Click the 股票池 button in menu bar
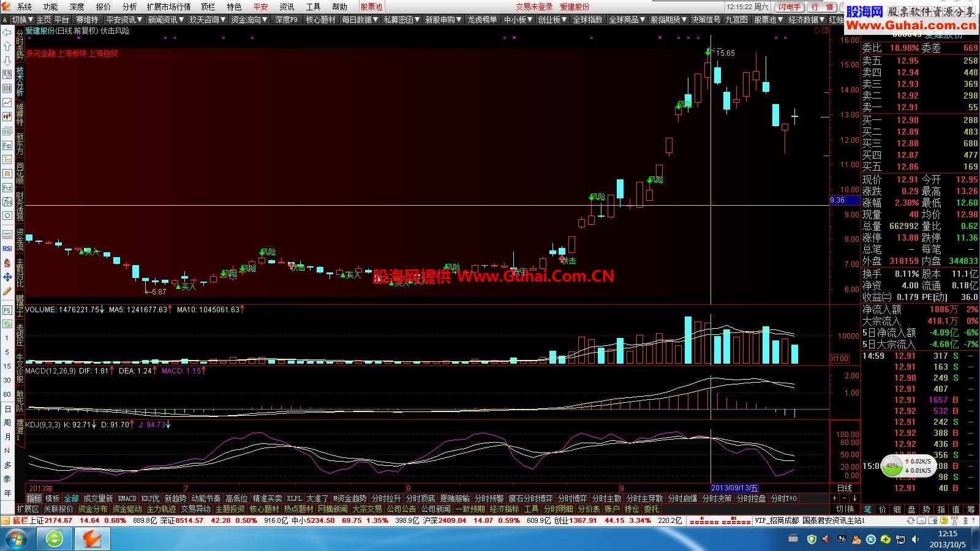Screen dimensions: 980x551 coord(371,7)
